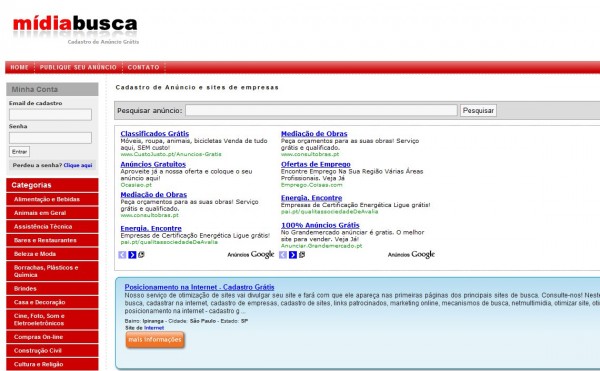Screen dimensions: 600x371
Task: Click the Pesquisar button
Action: tap(478, 111)
